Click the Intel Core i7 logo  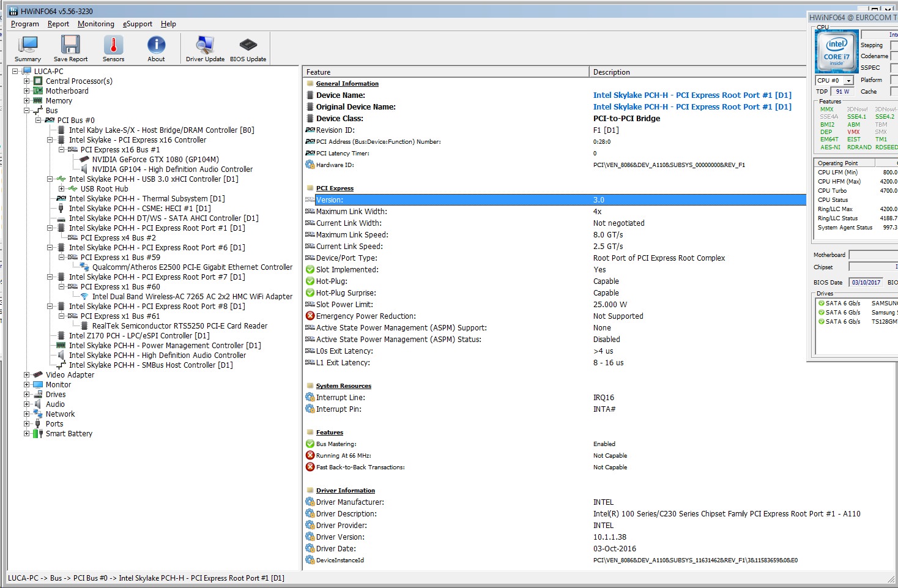(x=836, y=51)
